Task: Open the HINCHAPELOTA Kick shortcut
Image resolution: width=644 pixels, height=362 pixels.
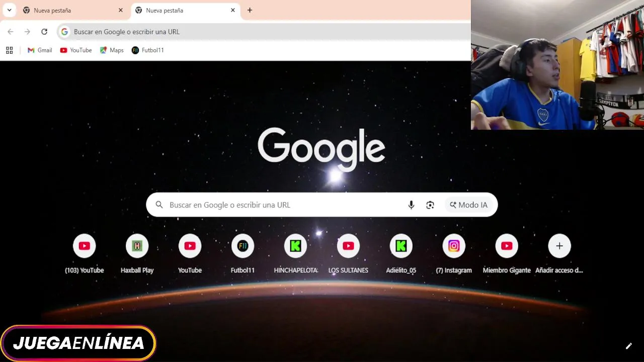Action: point(295,254)
